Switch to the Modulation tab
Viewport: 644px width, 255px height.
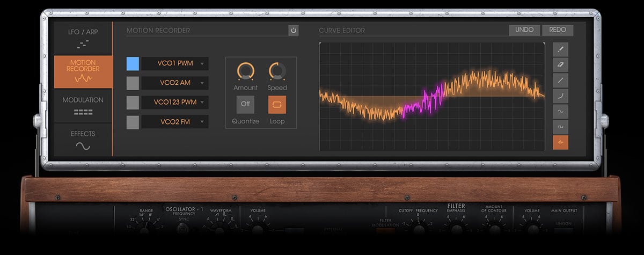pyautogui.click(x=83, y=106)
